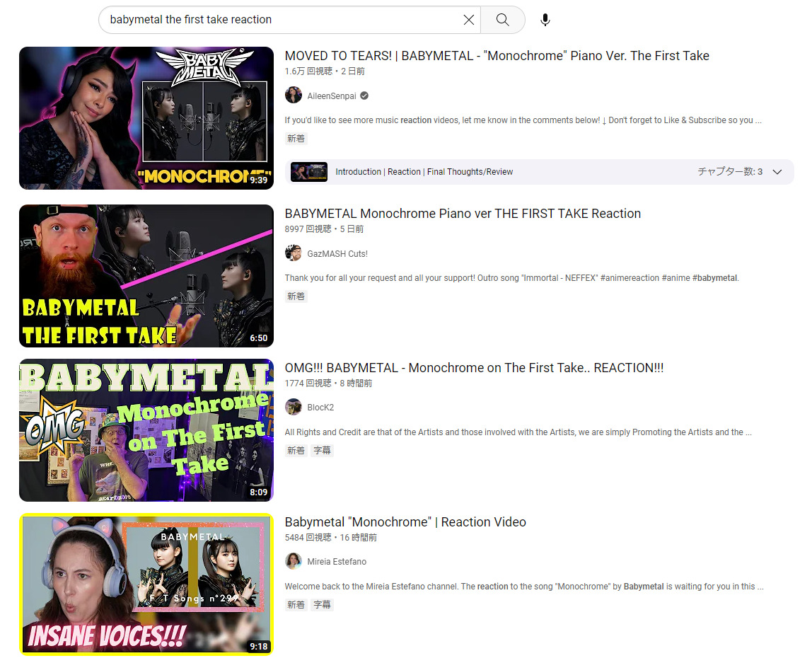Click the description starting 'If you'd like to see more music reaction'

pyautogui.click(x=523, y=120)
